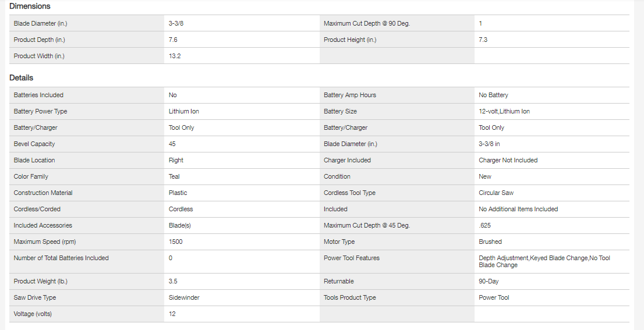Select the Teal color family value
The height and width of the screenshot is (330, 644).
[174, 176]
